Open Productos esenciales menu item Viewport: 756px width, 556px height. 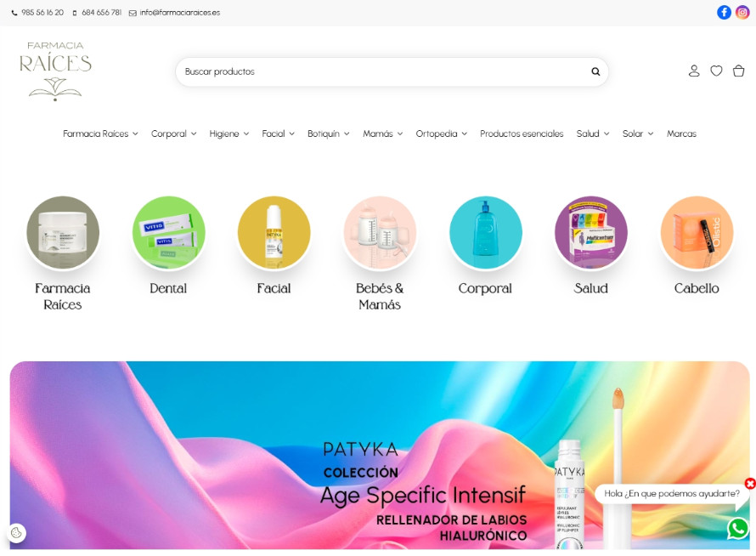(522, 134)
